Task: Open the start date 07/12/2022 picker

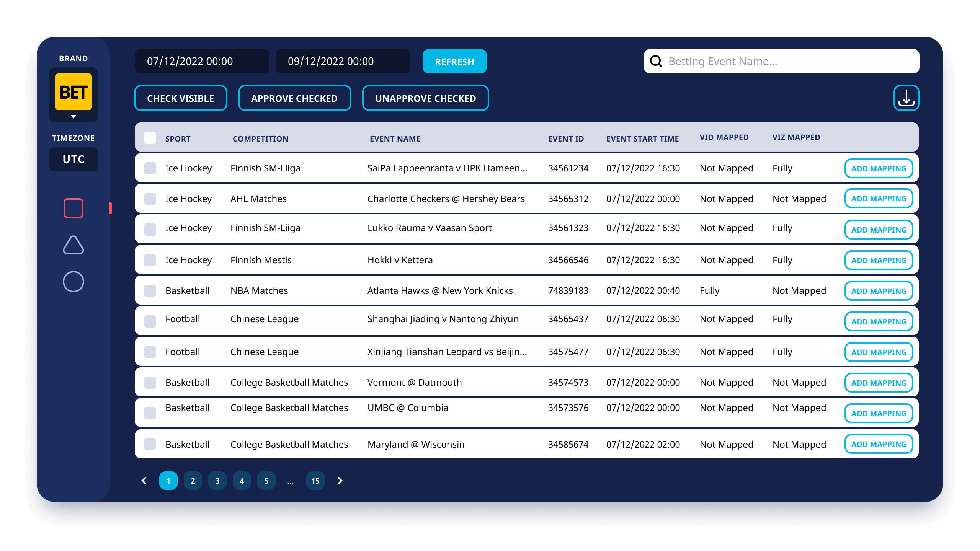Action: click(x=202, y=61)
